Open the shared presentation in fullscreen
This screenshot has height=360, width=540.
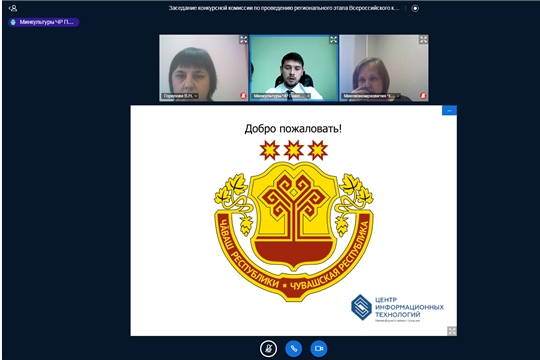point(451,331)
